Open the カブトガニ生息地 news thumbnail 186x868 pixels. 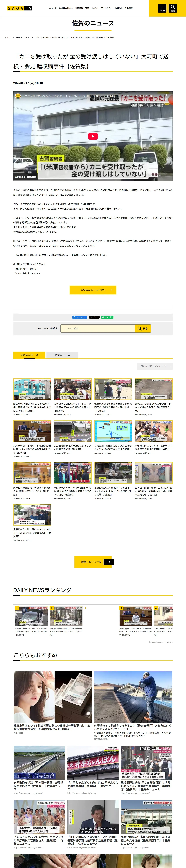pos(154,431)
